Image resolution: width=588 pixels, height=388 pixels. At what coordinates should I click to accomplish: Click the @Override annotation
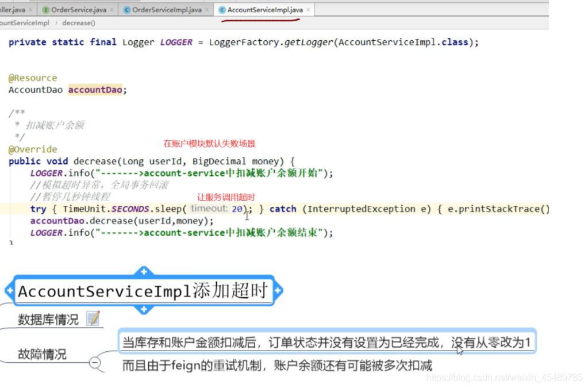click(x=33, y=149)
